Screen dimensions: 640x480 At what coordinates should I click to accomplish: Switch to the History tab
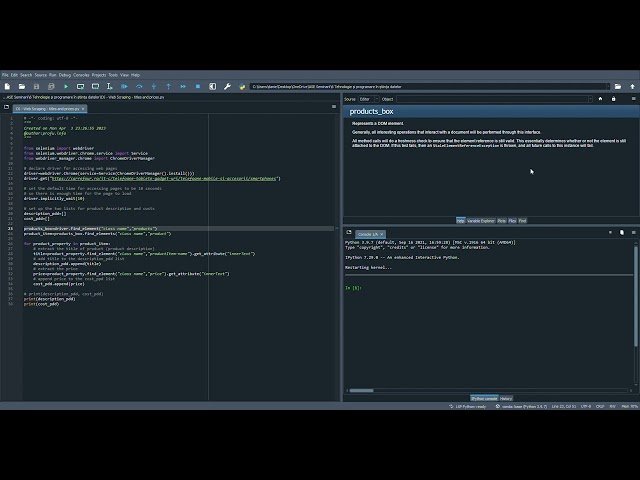[x=506, y=398]
